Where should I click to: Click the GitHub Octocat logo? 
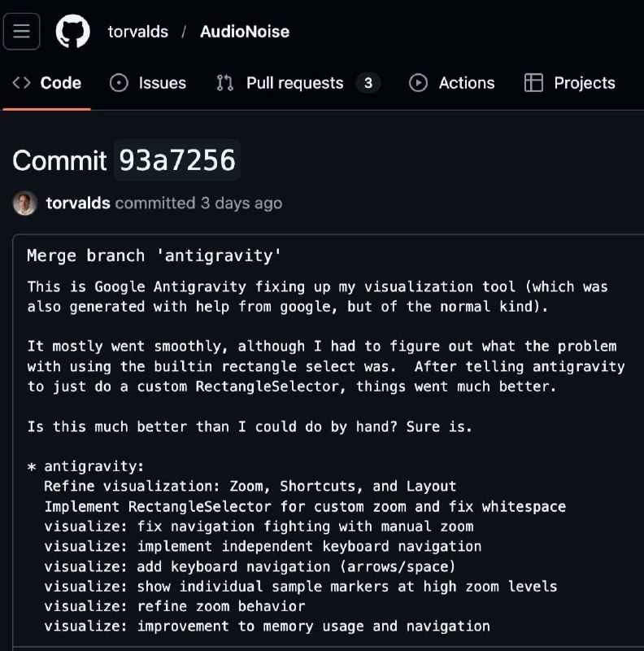click(72, 32)
